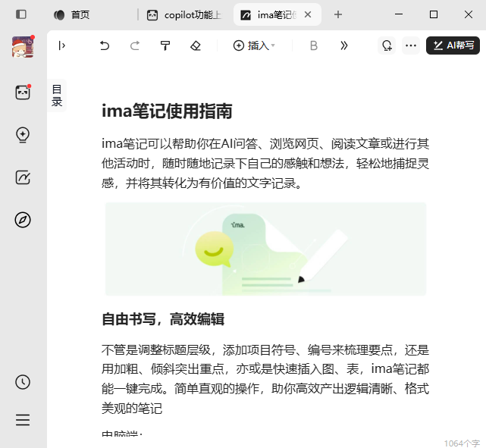The image size is (486, 448).
Task: Toggle bold formatting
Action: (314, 45)
